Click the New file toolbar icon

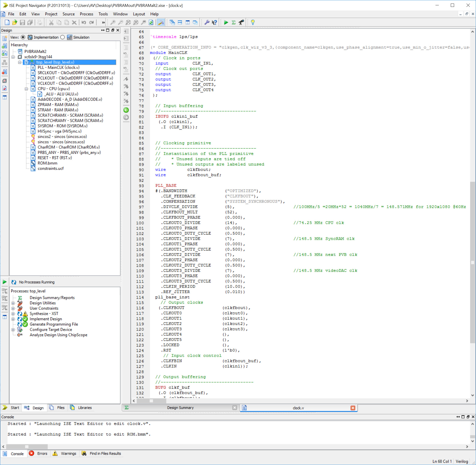[x=7, y=22]
